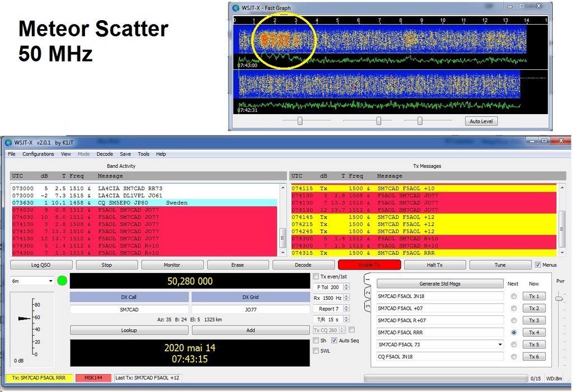Click the Add button

coord(251,330)
